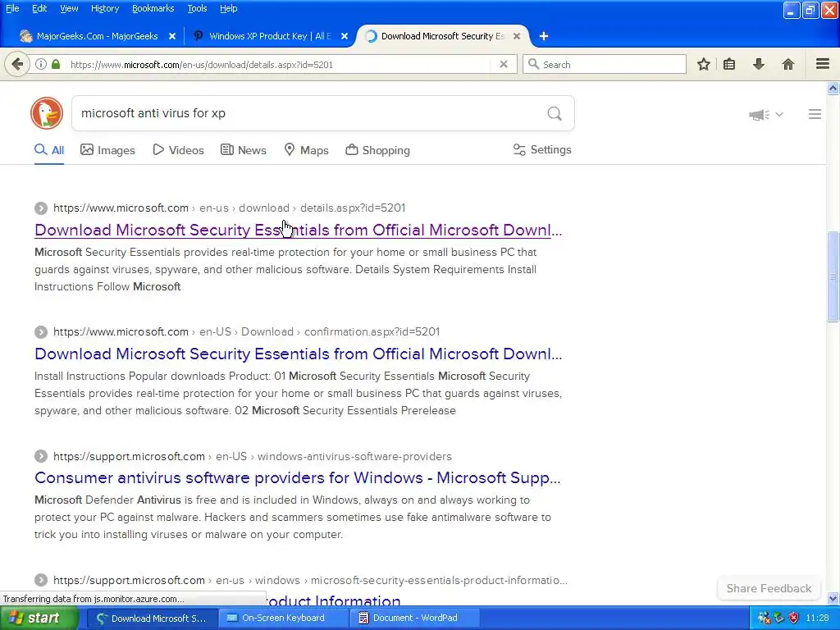The image size is (840, 630).
Task: Open DuckDuckGo search Settings
Action: tap(542, 150)
